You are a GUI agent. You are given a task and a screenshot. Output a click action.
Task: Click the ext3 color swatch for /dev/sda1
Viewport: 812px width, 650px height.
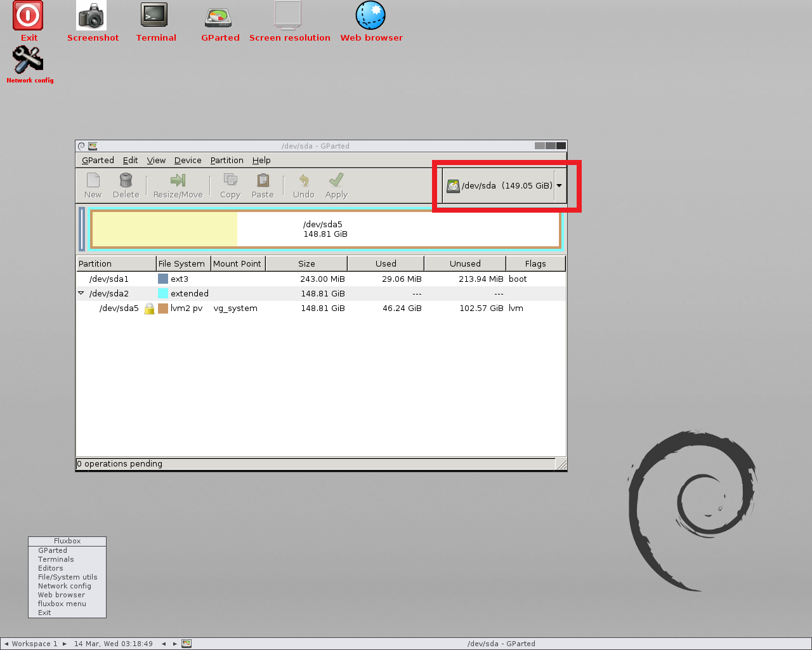(163, 279)
